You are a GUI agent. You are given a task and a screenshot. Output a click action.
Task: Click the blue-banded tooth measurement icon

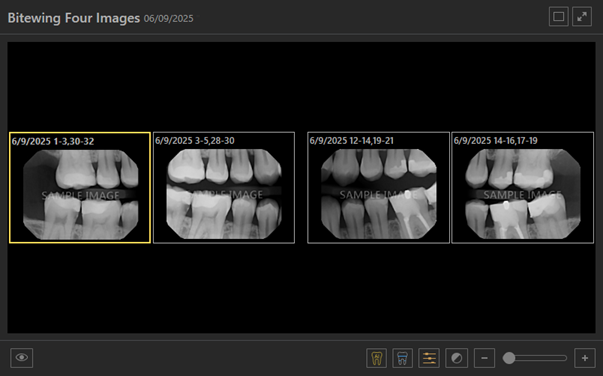pyautogui.click(x=403, y=358)
